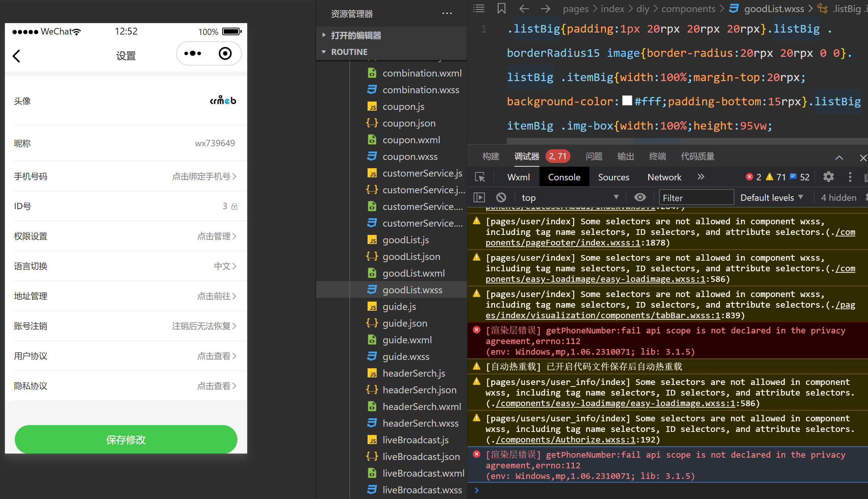Click the blue message count indicator
This screenshot has height=499, width=868.
click(799, 177)
